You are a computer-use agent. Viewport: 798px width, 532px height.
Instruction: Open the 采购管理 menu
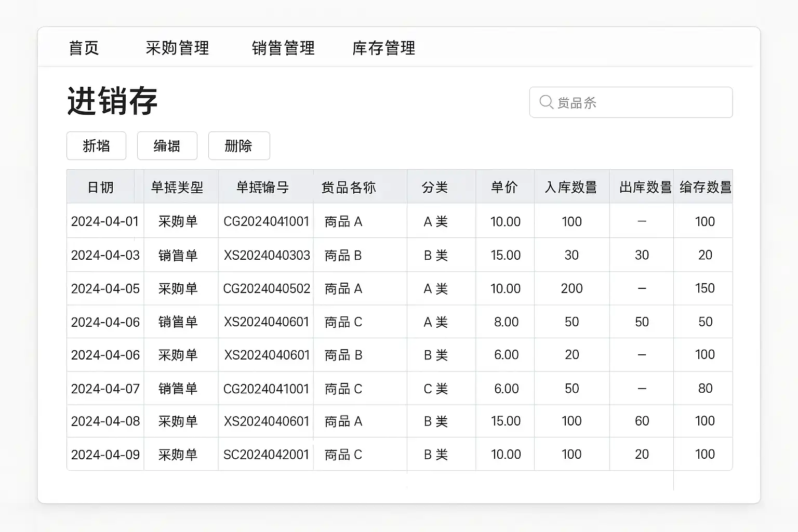coord(177,48)
